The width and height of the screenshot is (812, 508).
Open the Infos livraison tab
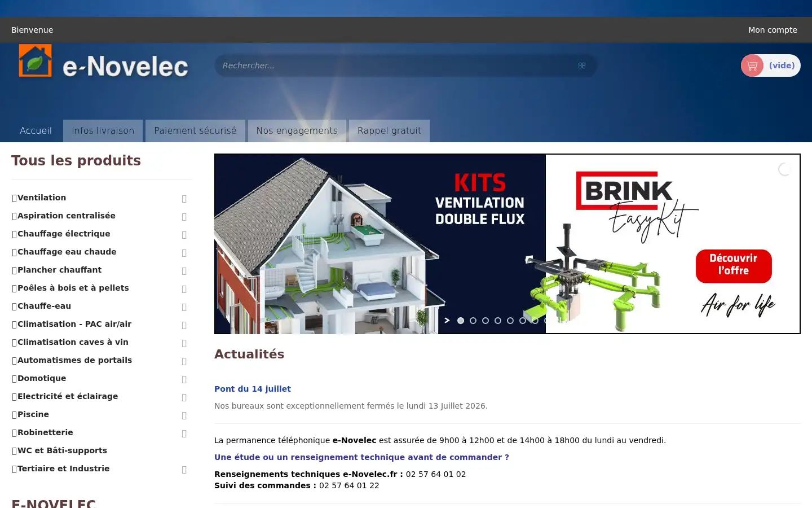[x=103, y=131]
